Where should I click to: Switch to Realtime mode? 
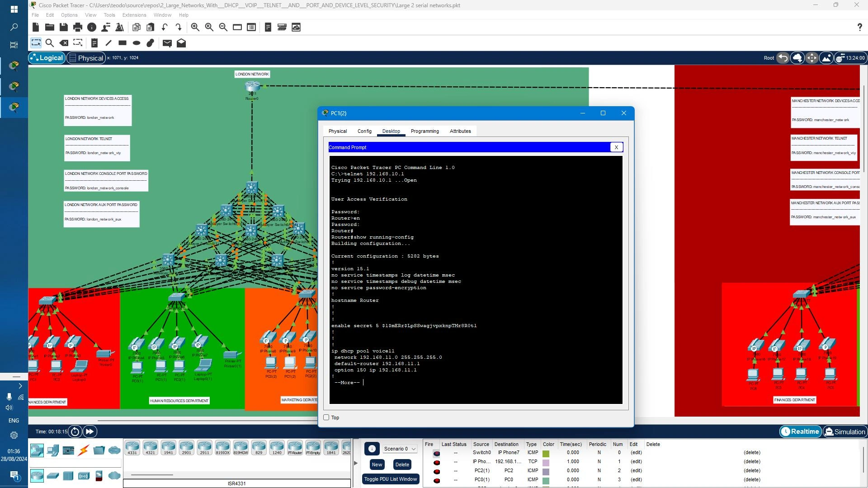click(x=800, y=432)
